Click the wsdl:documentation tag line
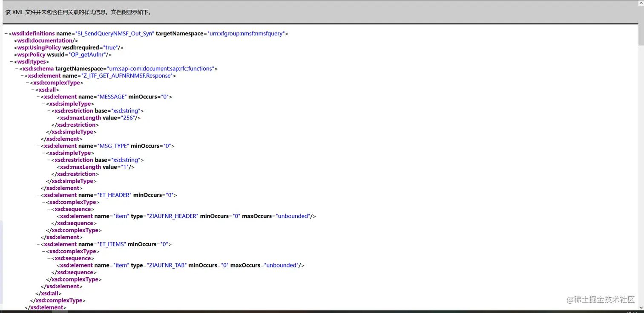The width and height of the screenshot is (644, 313). coord(46,41)
